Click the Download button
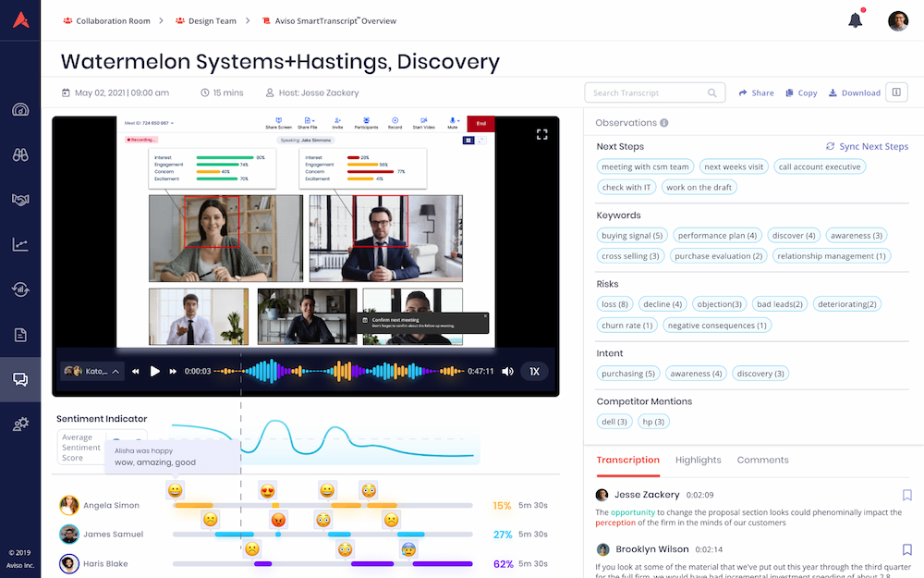Screen dimensions: 924x578 (x=854, y=92)
